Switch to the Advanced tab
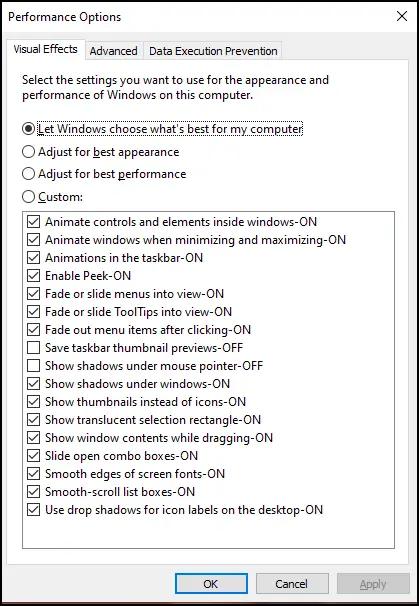419x606 pixels. tap(114, 51)
